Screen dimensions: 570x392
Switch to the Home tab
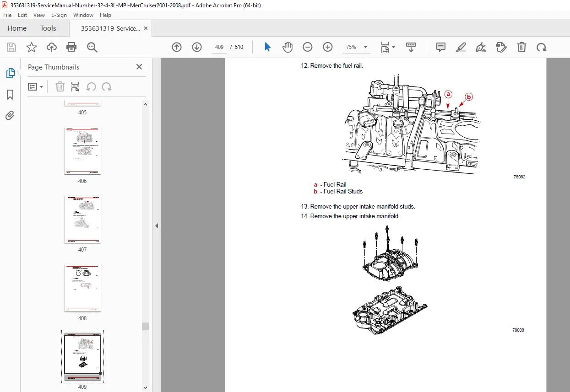(x=17, y=28)
